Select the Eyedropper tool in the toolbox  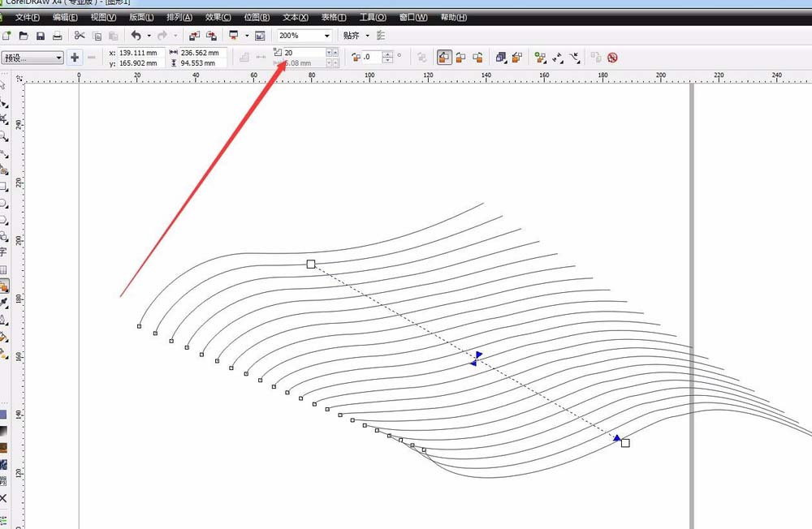3,303
